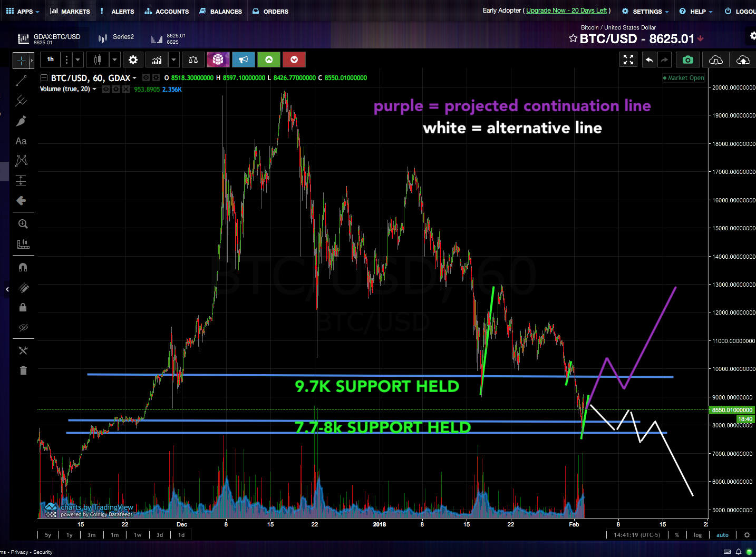Open the APPS menu

[23, 11]
